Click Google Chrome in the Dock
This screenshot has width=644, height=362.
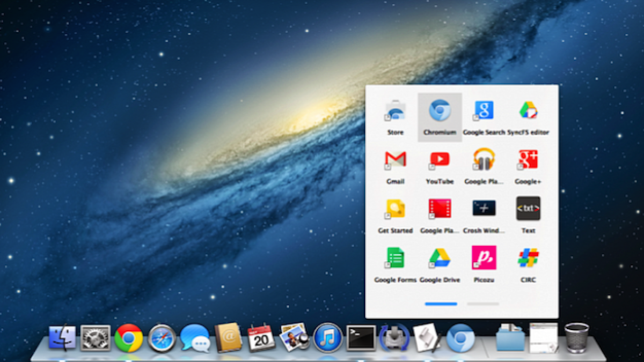coord(128,338)
